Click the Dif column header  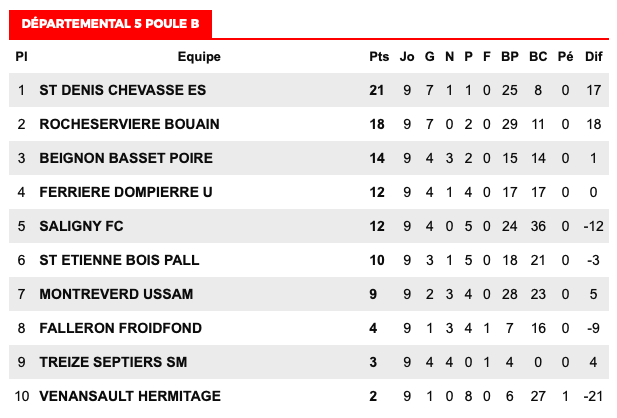click(x=593, y=57)
